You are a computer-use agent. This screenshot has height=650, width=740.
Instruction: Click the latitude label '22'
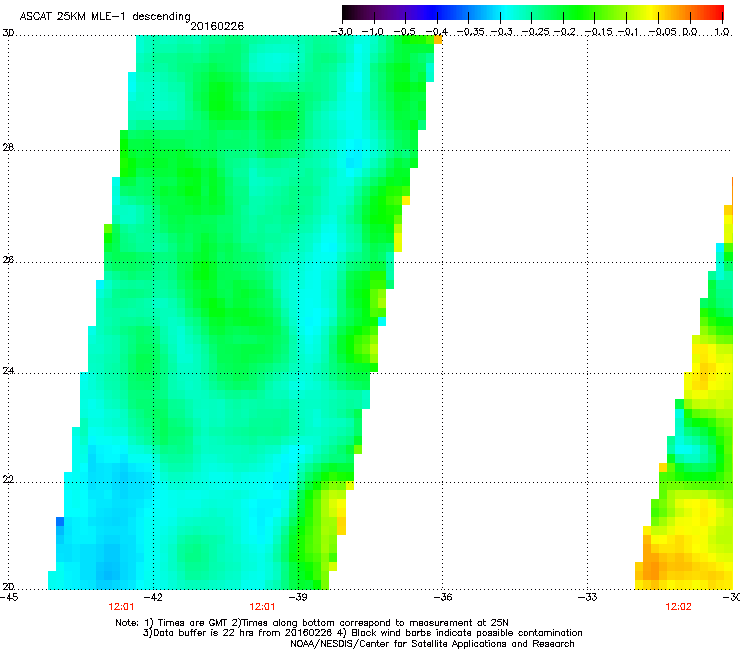(8, 480)
